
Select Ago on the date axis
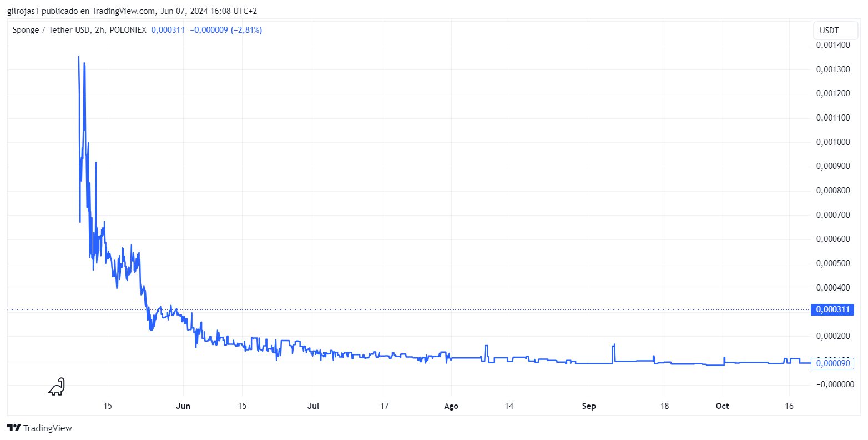click(451, 406)
